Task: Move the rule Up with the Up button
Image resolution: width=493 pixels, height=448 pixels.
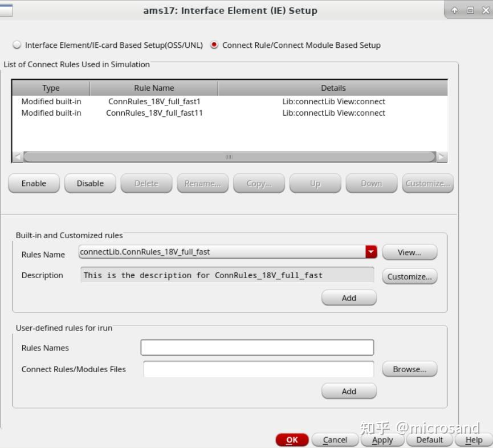Action: pos(315,184)
